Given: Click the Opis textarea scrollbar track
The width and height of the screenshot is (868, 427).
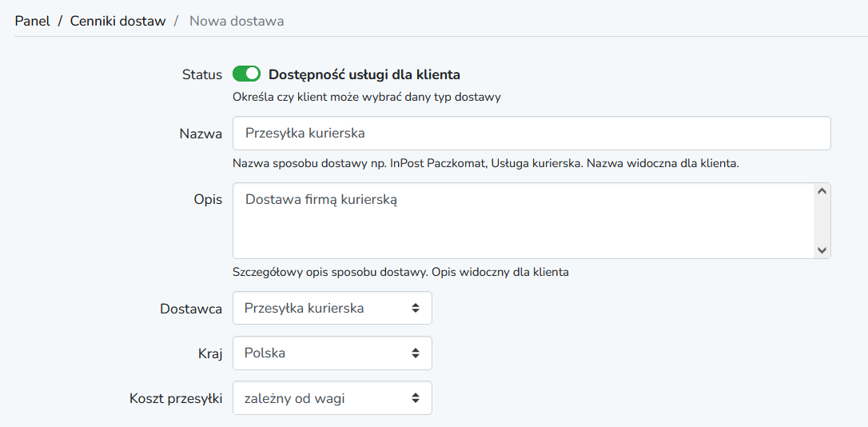Looking at the screenshot, I should click(x=822, y=221).
